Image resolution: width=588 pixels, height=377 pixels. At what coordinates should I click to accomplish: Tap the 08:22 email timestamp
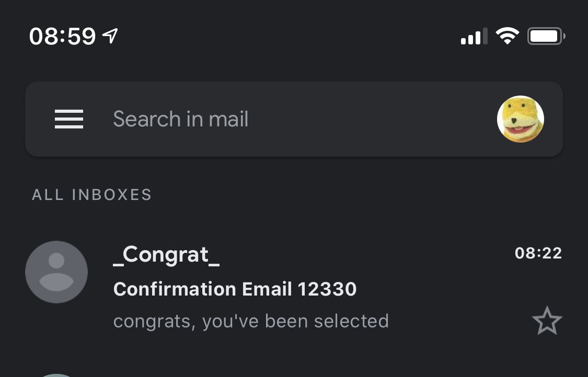[x=538, y=253]
